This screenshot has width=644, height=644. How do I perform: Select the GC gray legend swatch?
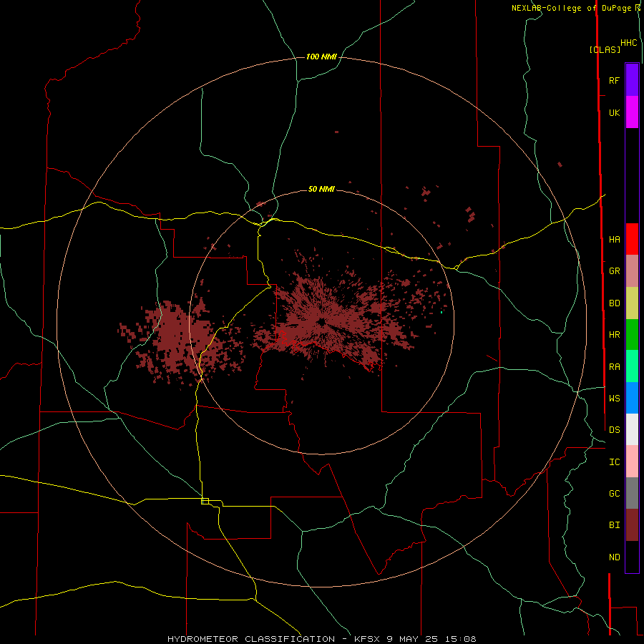[x=632, y=493]
